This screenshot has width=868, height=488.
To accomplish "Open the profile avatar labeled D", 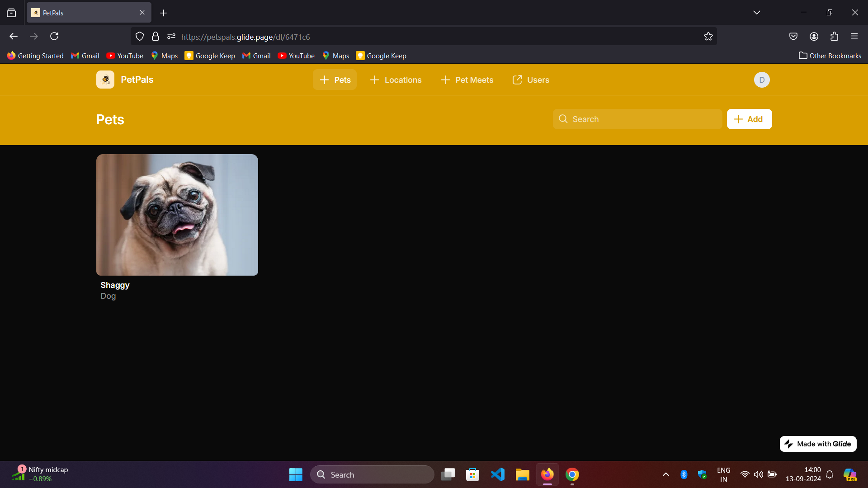I will coord(762,80).
